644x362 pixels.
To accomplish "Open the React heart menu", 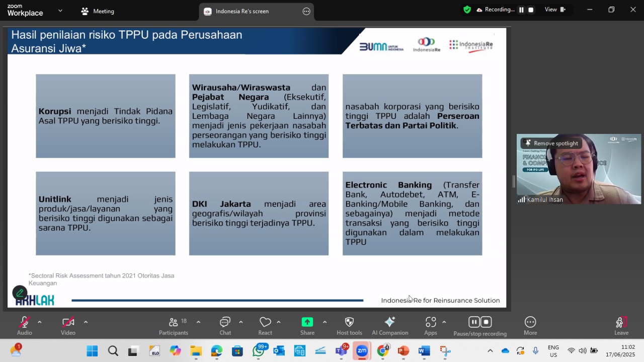I will (x=265, y=322).
